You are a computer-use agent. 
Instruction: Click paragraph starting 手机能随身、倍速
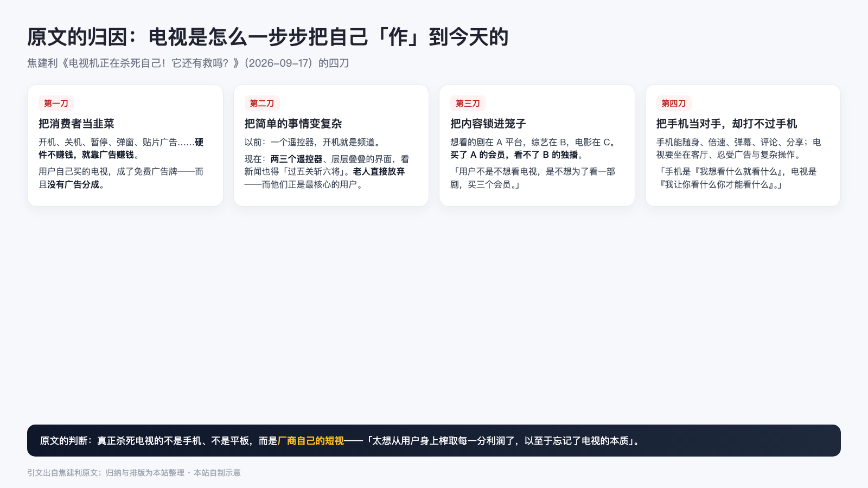coord(740,149)
